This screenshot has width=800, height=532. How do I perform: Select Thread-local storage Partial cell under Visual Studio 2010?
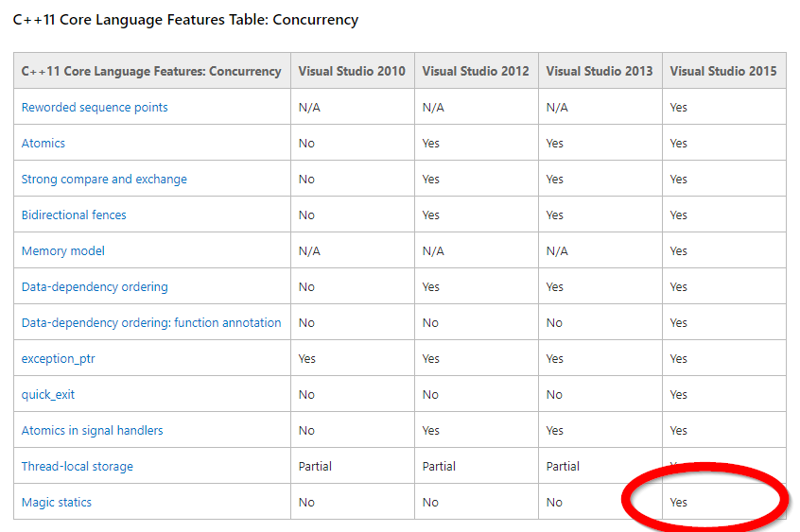point(315,467)
